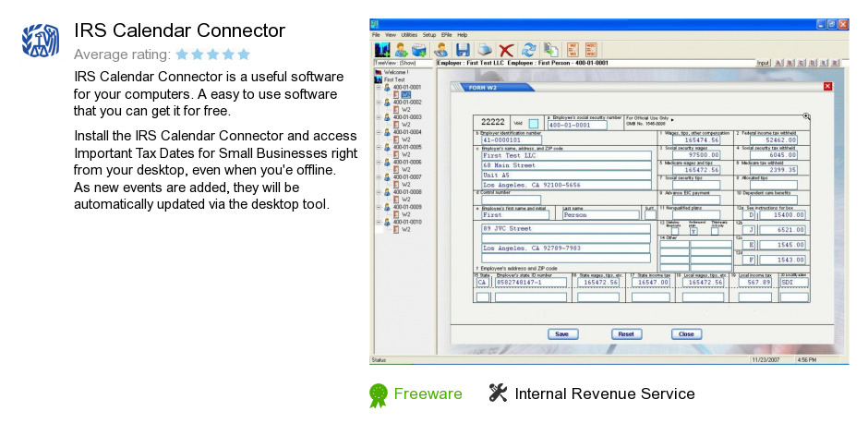
Task: Click the copy 1 icon beside Input
Action: pyautogui.click(x=824, y=63)
